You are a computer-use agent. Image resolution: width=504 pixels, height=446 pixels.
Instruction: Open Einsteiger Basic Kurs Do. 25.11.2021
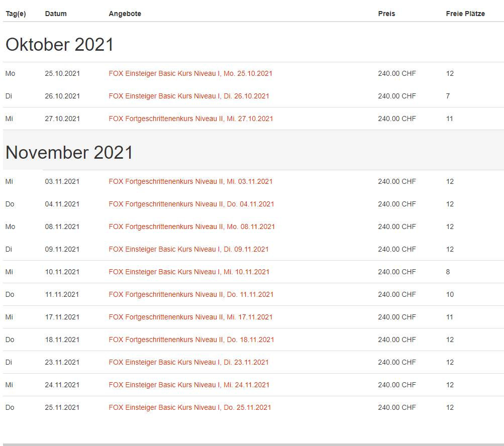pos(190,407)
